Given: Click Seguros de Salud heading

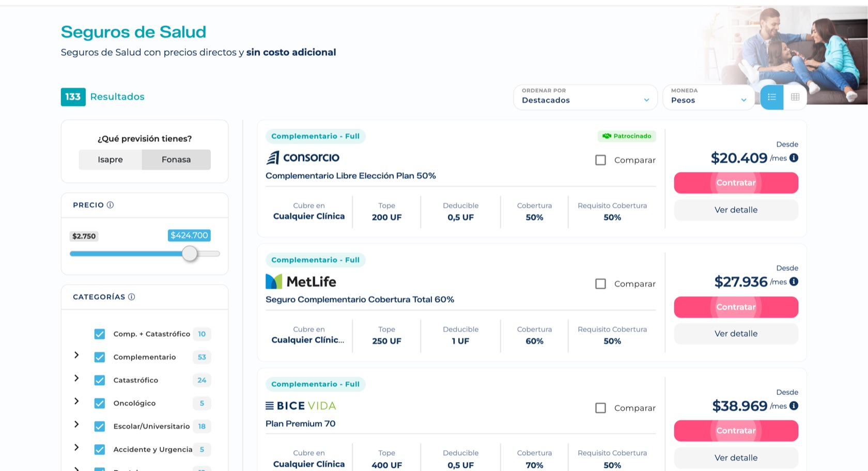Looking at the screenshot, I should tap(133, 32).
